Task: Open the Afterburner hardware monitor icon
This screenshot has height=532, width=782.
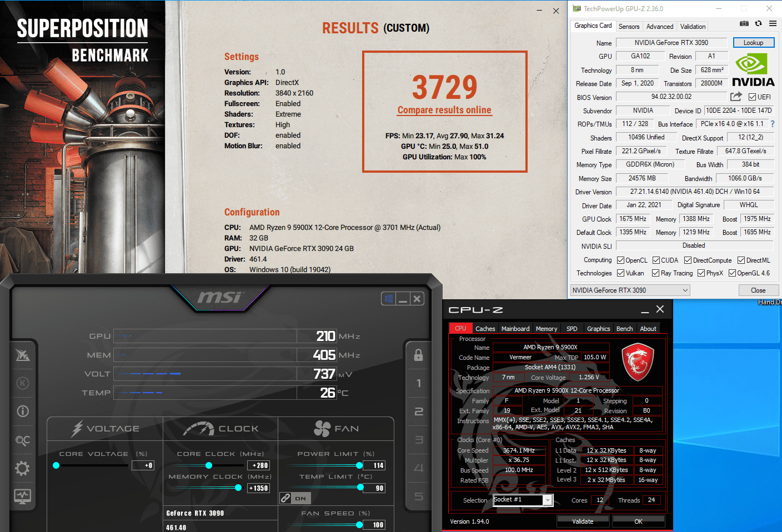Action: coord(23,496)
